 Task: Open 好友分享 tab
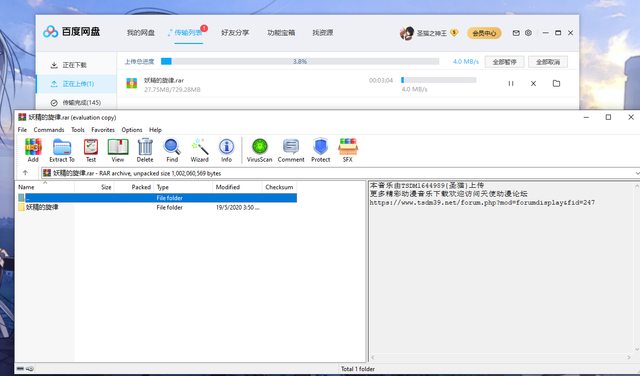[235, 33]
